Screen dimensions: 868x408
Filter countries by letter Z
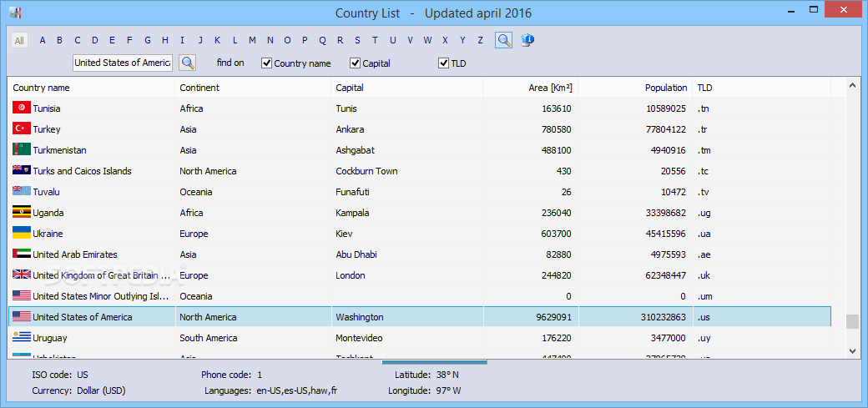coord(480,40)
